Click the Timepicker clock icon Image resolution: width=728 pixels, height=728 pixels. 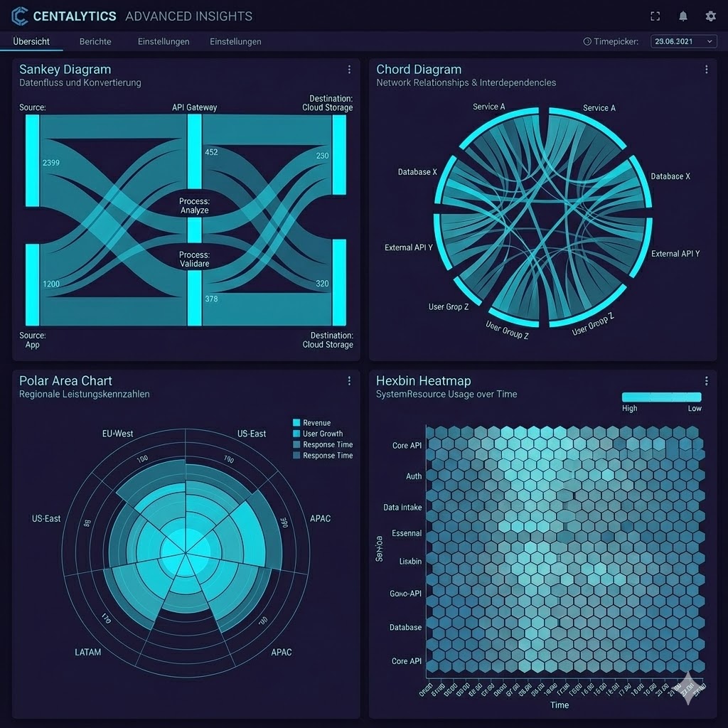click(x=588, y=41)
